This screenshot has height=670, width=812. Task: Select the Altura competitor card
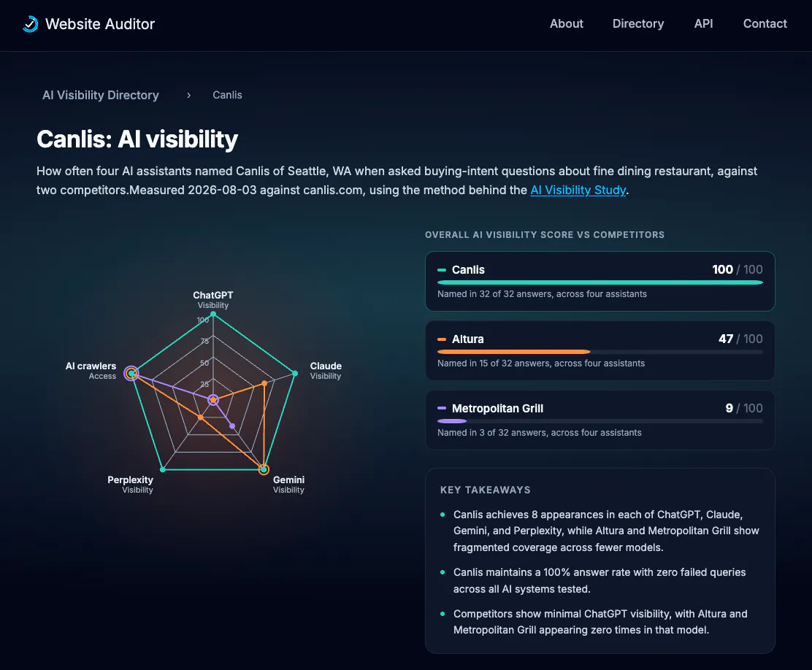[600, 350]
